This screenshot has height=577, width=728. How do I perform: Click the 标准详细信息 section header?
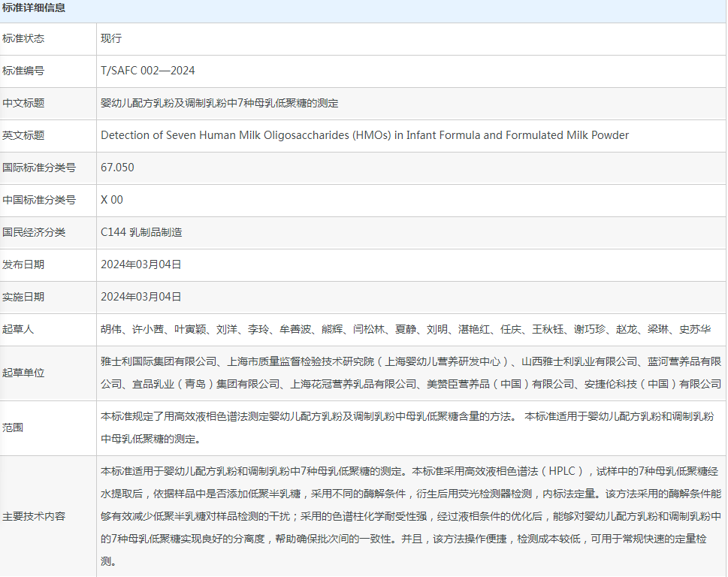coord(34,8)
